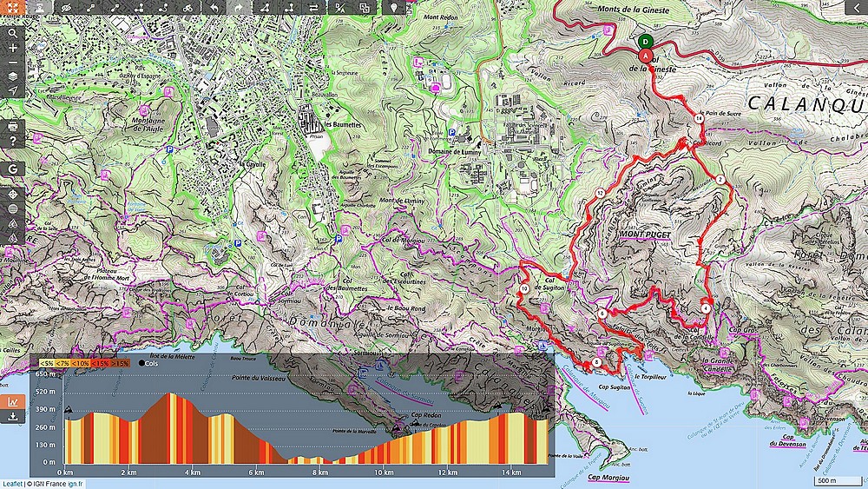Click the 8 km distance axis label
Screen dimensions: 868x489
tap(320, 472)
